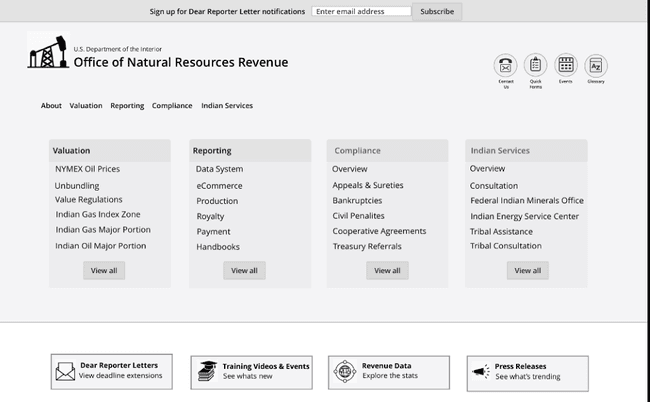Open Dear Reporter Letters envelope tile

click(x=111, y=371)
